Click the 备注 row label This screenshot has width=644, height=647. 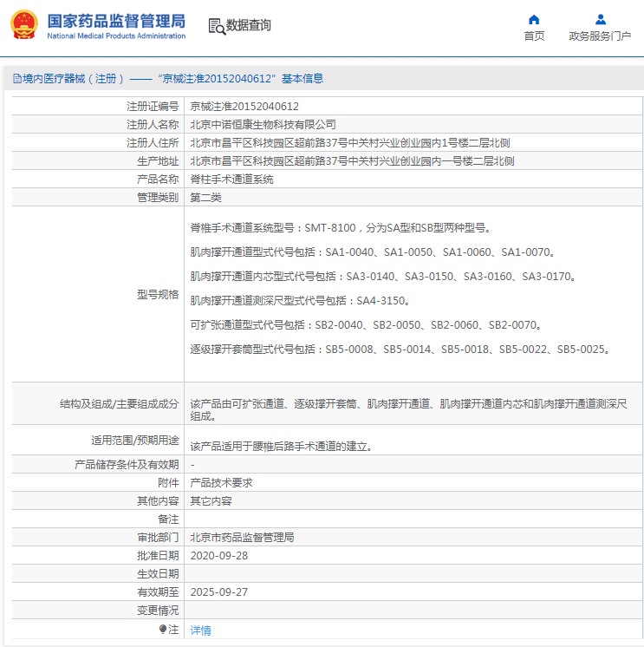tap(168, 520)
